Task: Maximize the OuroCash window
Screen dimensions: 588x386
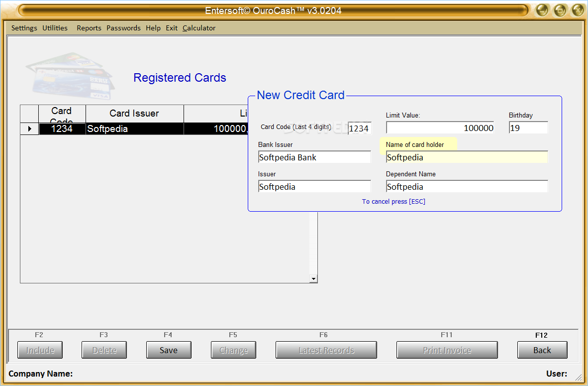Action: click(560, 10)
